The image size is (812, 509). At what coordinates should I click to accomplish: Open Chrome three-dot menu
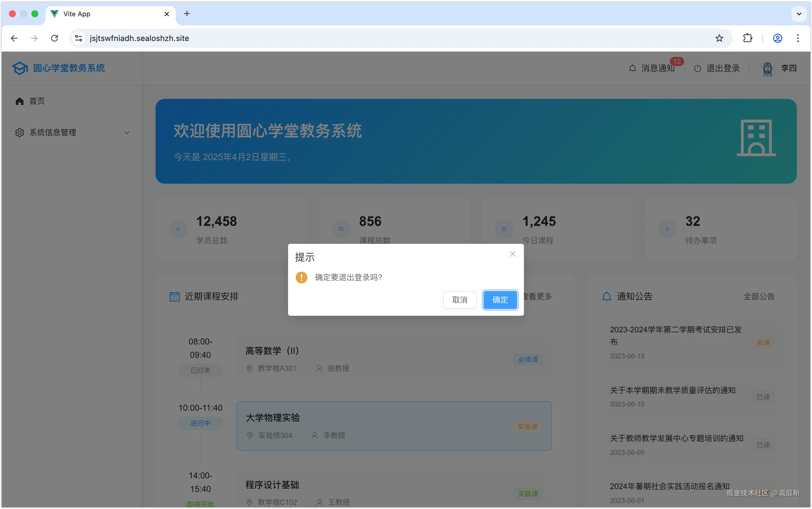pos(797,38)
